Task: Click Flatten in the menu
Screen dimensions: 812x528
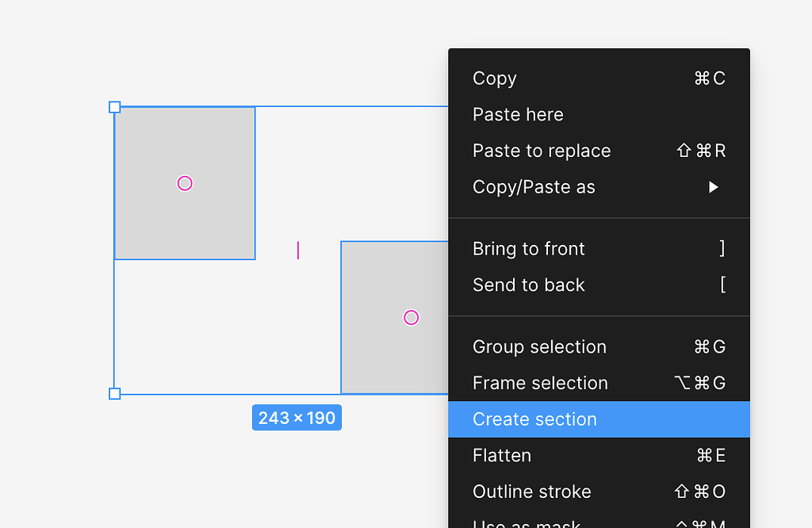Action: 502,456
